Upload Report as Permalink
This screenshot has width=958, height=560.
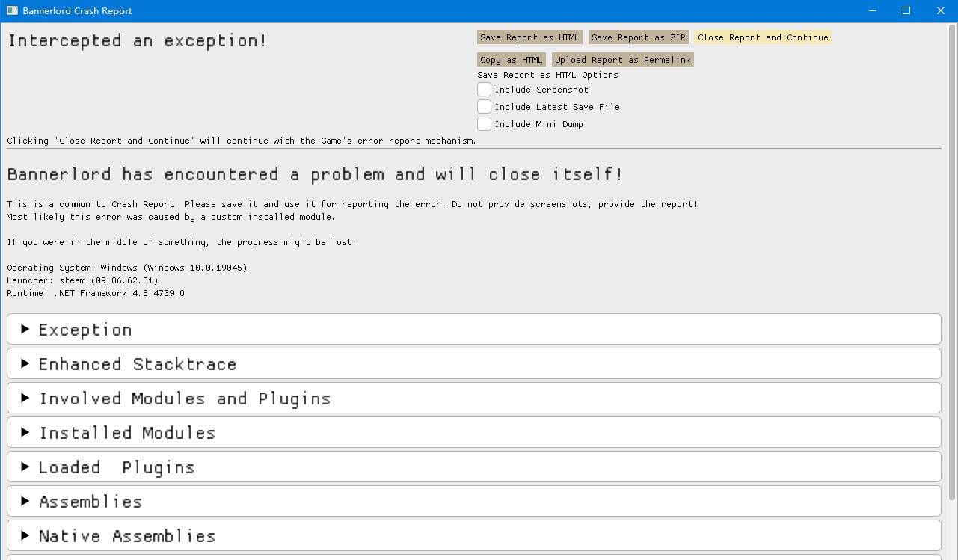pos(623,60)
